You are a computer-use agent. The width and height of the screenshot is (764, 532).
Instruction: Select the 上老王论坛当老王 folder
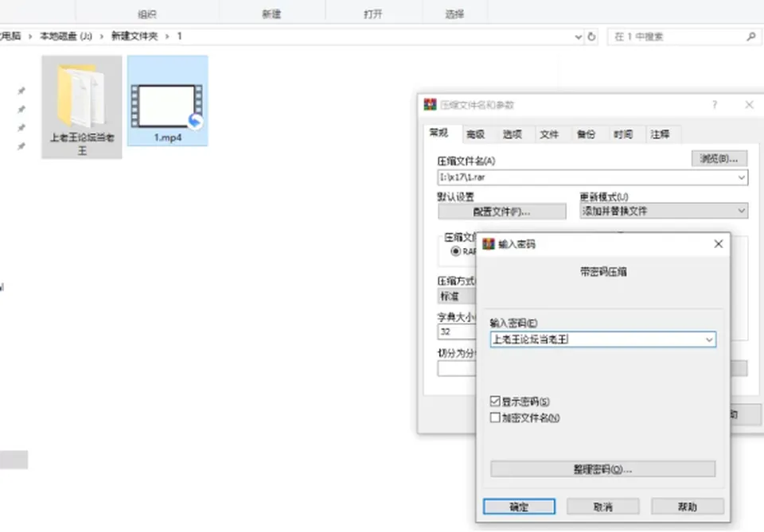click(82, 107)
